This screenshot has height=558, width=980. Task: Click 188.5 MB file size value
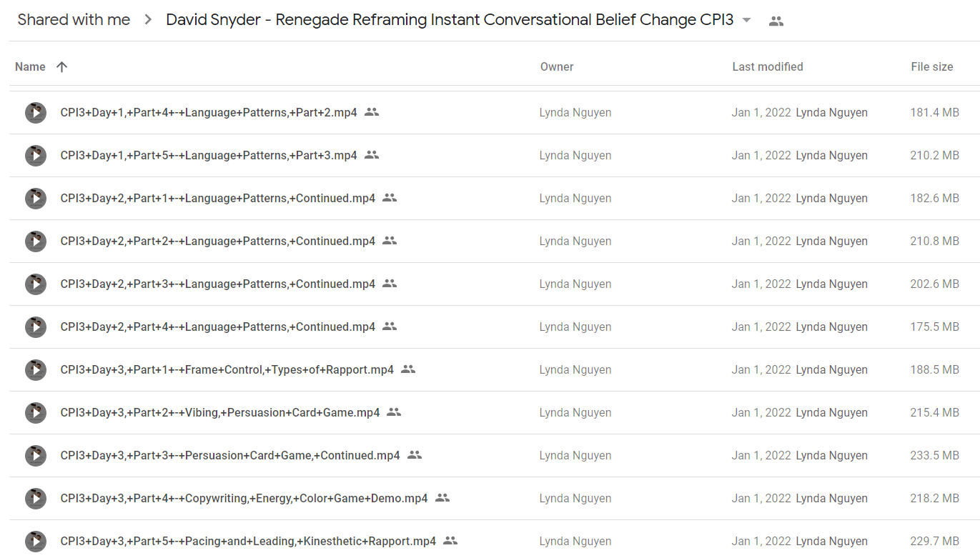(x=935, y=370)
